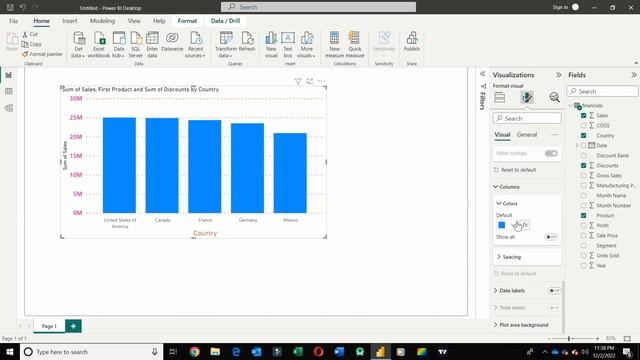
Task: Click the Default blue color swatch
Action: (502, 225)
